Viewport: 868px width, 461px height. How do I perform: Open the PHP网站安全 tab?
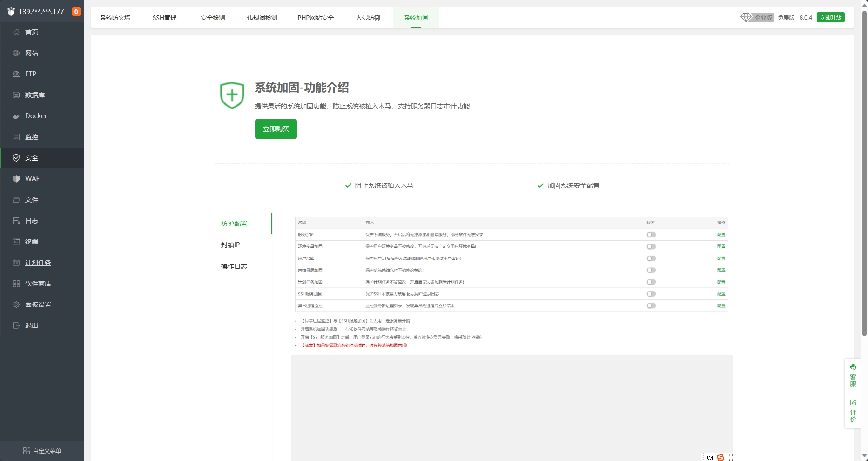tap(316, 18)
